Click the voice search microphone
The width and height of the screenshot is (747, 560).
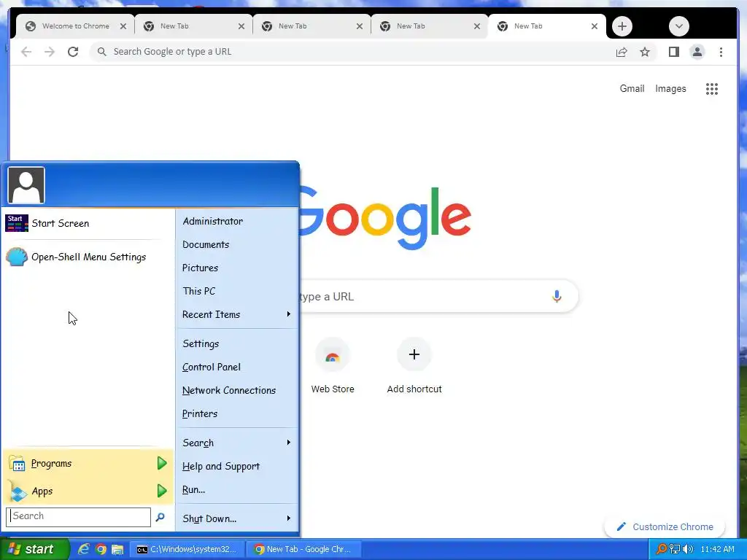[x=557, y=296]
